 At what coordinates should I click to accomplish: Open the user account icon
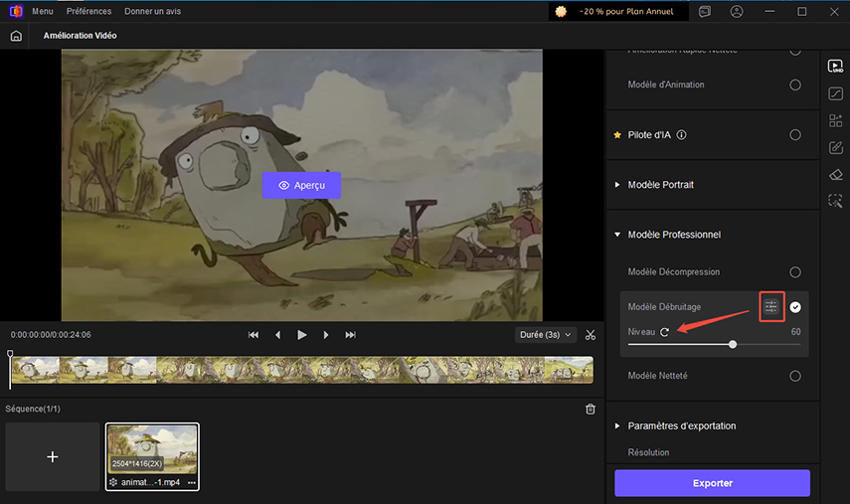coord(736,12)
